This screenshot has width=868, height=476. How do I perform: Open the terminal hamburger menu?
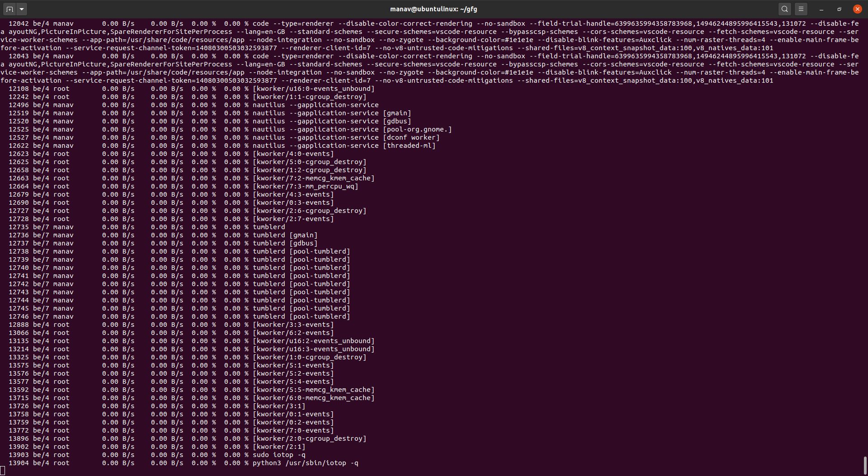click(801, 9)
